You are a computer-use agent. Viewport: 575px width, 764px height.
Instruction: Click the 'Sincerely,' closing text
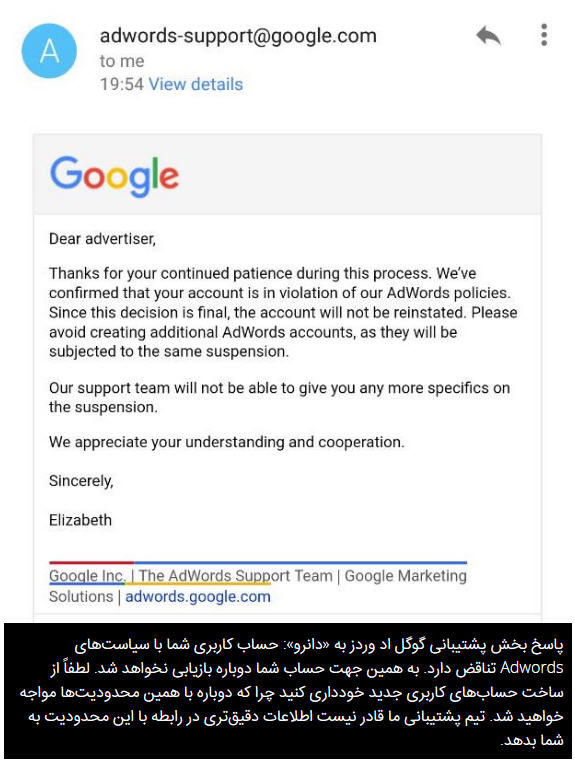tap(81, 481)
